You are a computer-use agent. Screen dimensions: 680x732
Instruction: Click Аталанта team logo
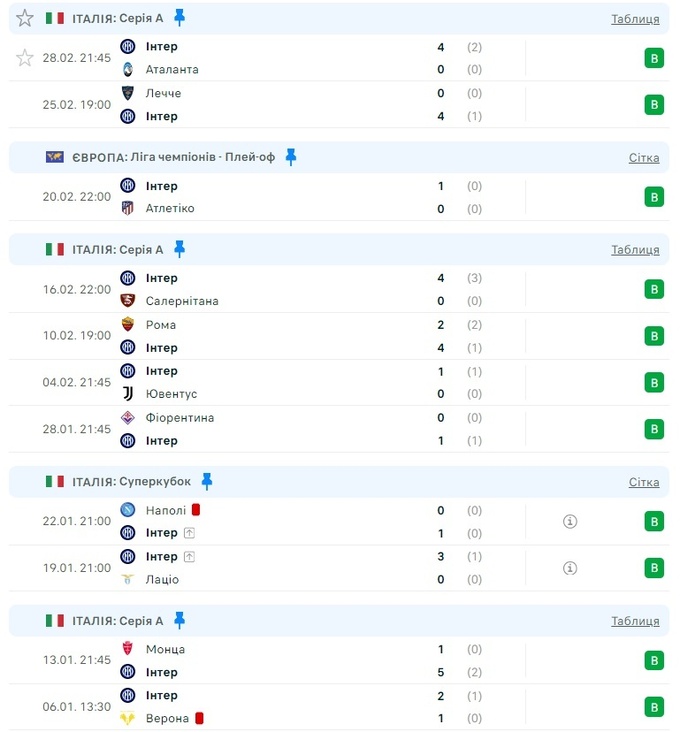click(x=127, y=70)
